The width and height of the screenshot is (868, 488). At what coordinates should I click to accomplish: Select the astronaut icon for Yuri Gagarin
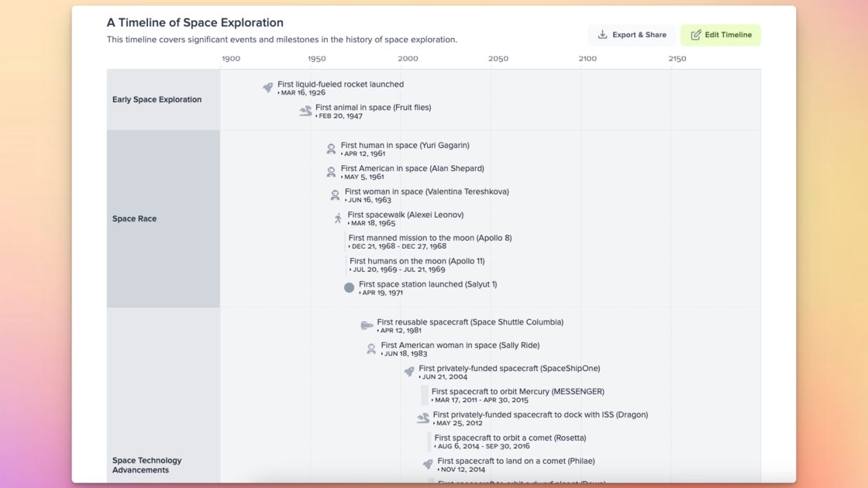330,148
